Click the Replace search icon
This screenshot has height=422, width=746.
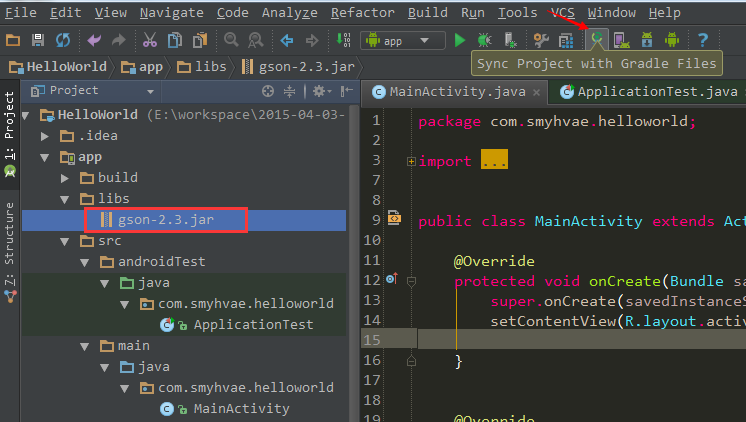point(255,40)
